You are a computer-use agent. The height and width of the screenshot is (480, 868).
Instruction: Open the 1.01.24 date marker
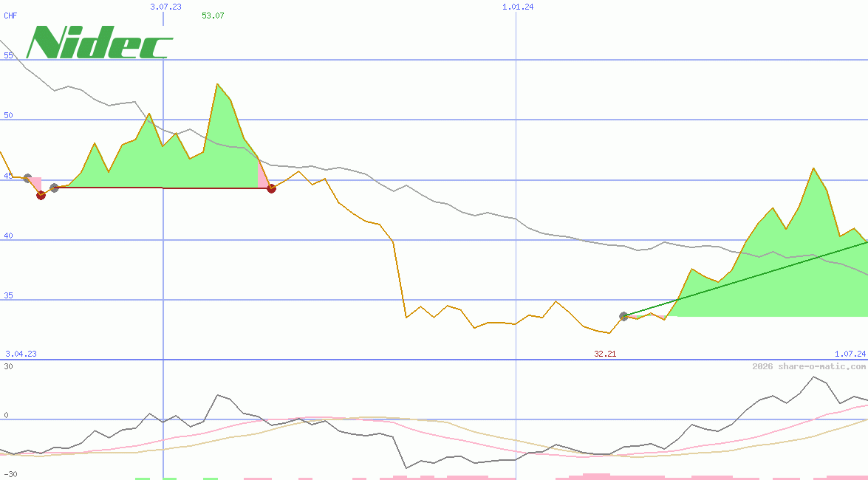pyautogui.click(x=519, y=6)
